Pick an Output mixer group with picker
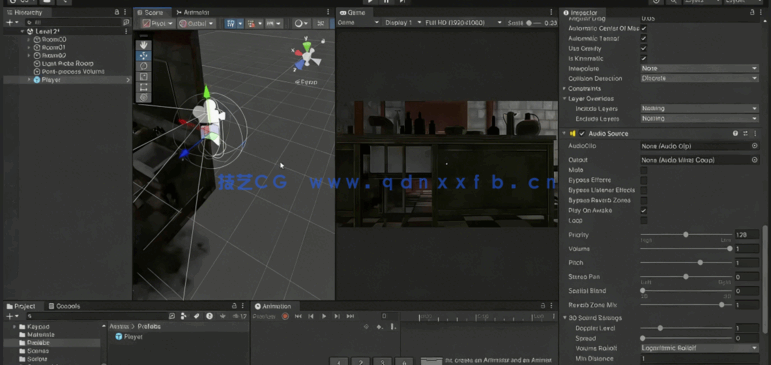This screenshot has height=365, width=771. coord(754,160)
